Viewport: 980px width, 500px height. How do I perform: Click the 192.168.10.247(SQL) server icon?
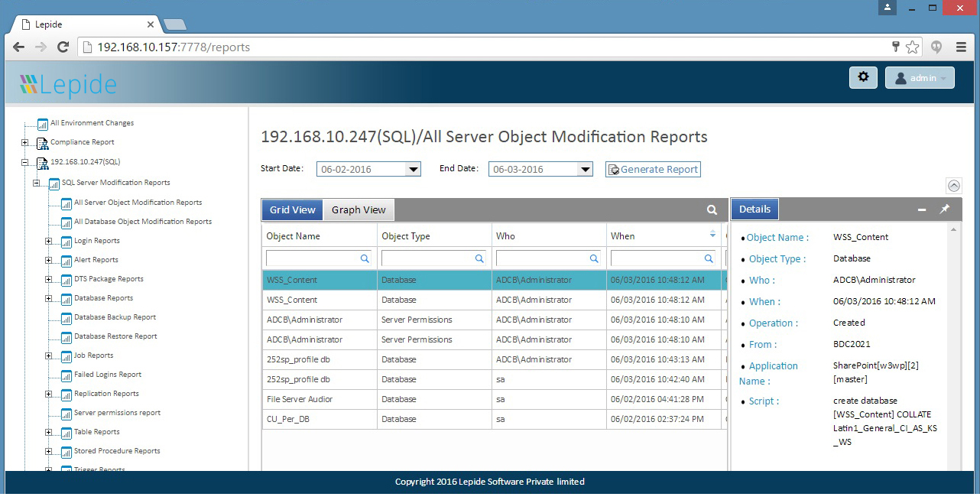pos(42,163)
